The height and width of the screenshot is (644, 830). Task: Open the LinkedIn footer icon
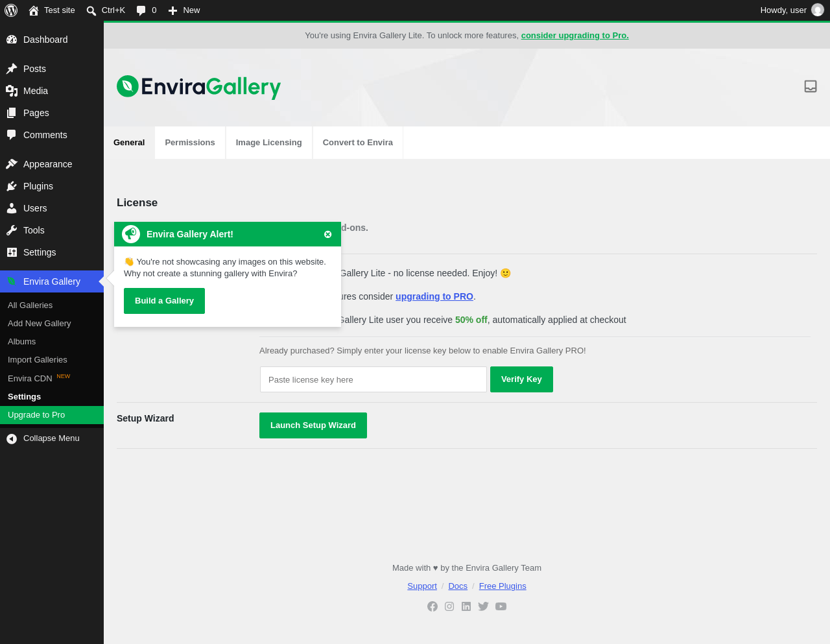(x=466, y=606)
